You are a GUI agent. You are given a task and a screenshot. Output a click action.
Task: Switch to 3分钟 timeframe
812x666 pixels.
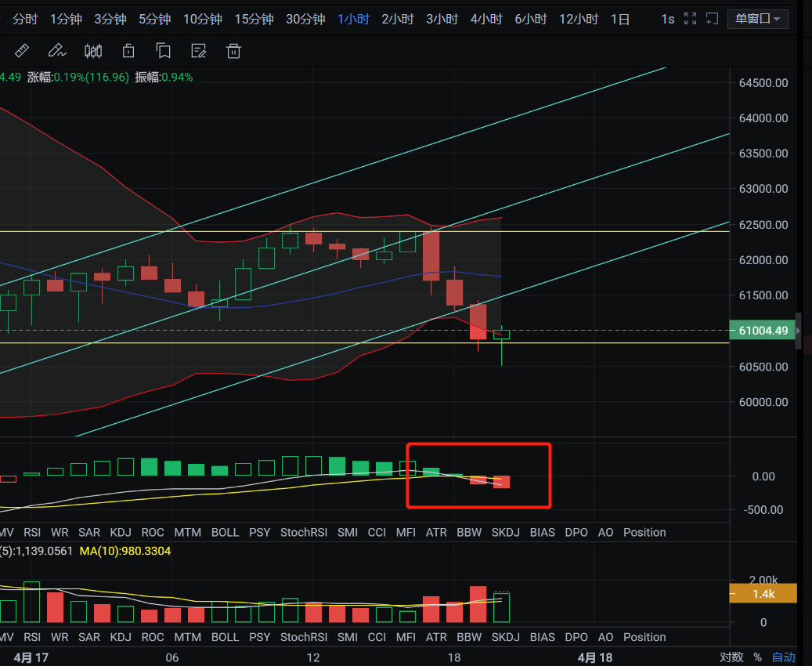pyautogui.click(x=110, y=19)
